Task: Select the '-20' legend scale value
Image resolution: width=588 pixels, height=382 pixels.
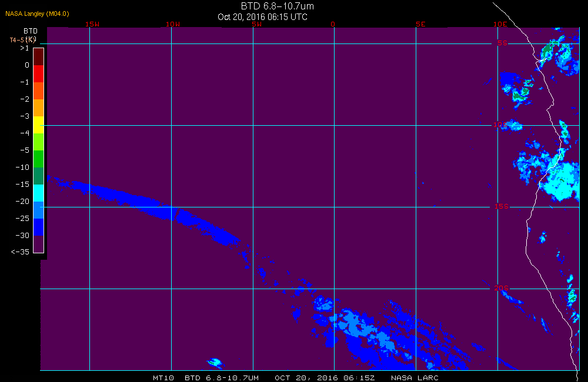Action: click(x=22, y=202)
